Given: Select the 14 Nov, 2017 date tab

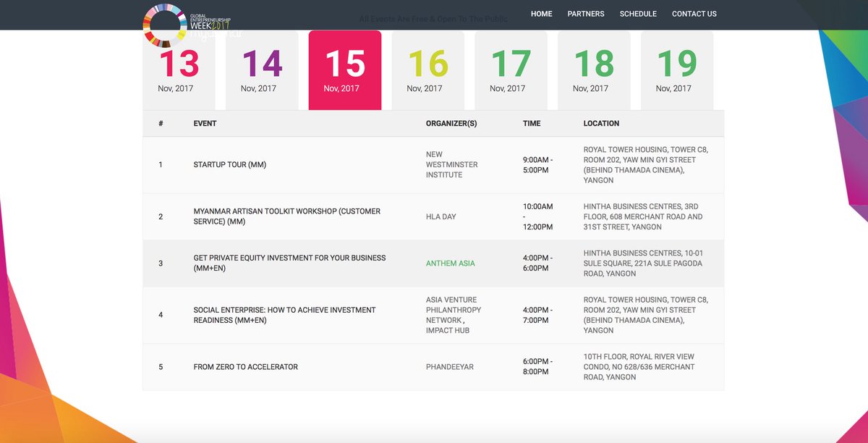Looking at the screenshot, I should click(262, 70).
